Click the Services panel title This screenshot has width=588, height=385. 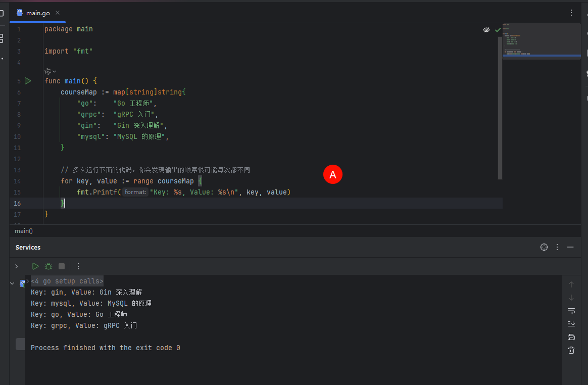(x=28, y=247)
